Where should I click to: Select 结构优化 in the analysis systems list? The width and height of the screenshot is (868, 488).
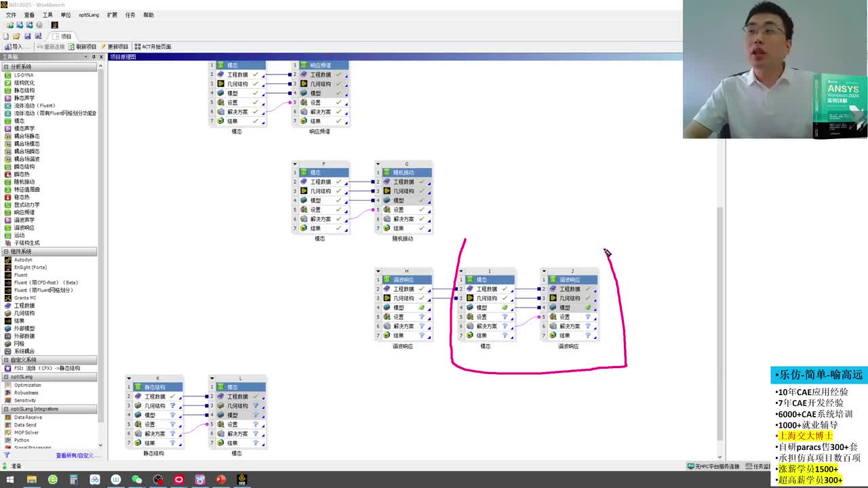coord(24,83)
